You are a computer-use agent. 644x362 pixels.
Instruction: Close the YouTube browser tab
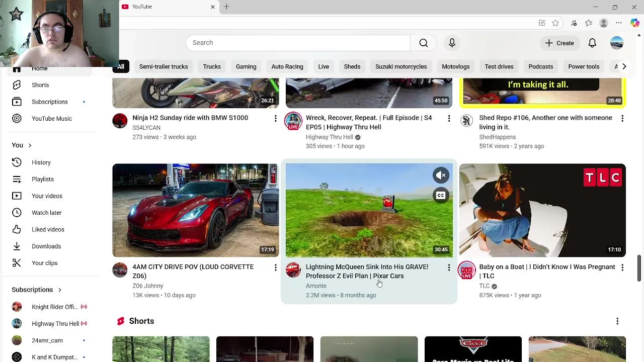(212, 7)
